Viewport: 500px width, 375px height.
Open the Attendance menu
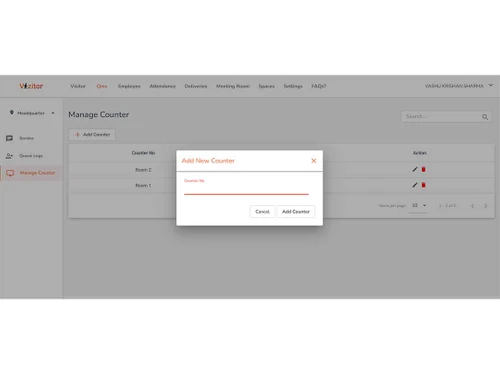tap(162, 86)
